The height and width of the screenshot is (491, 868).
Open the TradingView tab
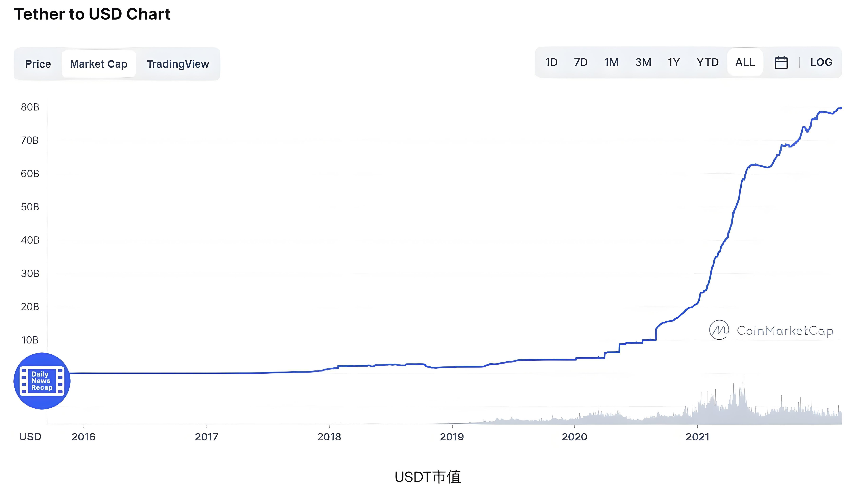coord(178,64)
